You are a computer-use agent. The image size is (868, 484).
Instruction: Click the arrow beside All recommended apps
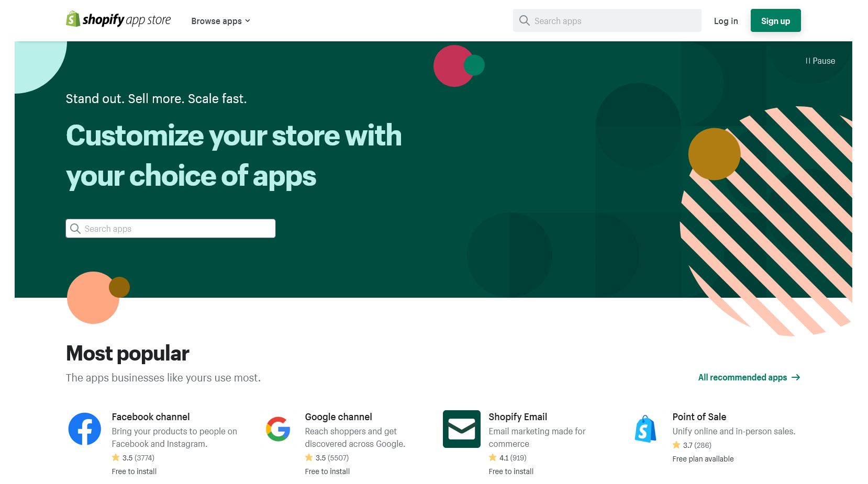click(796, 377)
